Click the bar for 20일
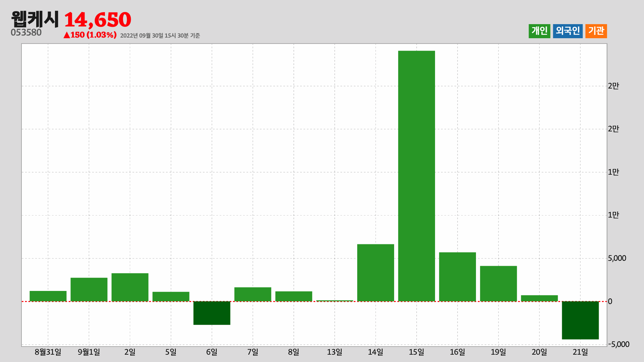Screen dimensions: 644x362 [539, 298]
